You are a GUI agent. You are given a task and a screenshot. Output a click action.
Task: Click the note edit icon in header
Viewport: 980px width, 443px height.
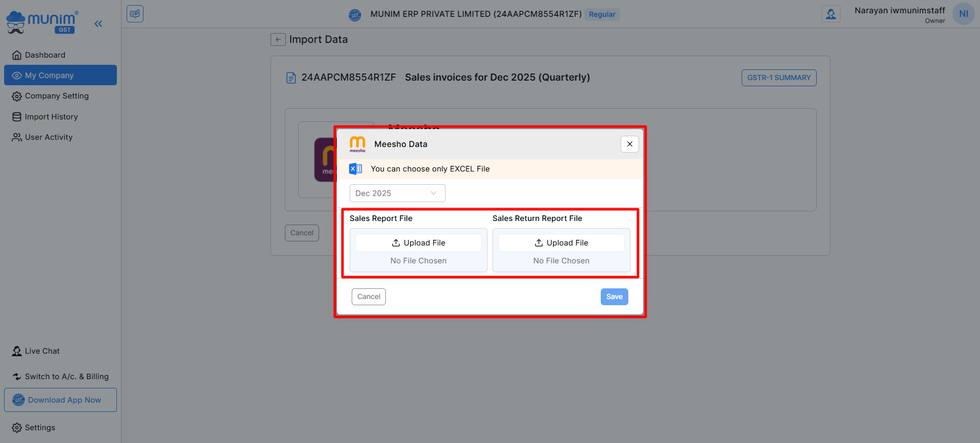point(135,14)
